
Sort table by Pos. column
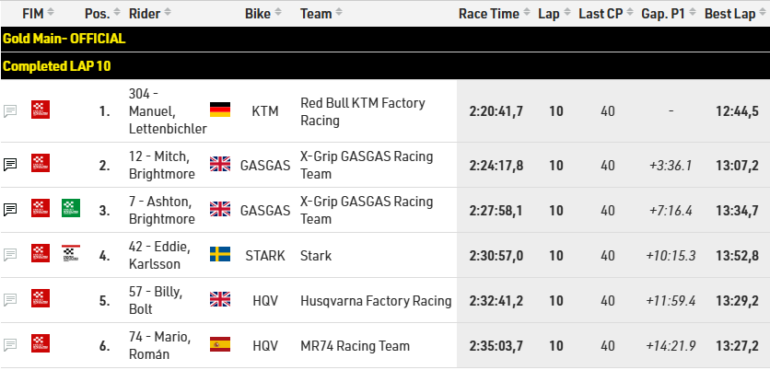[102, 13]
